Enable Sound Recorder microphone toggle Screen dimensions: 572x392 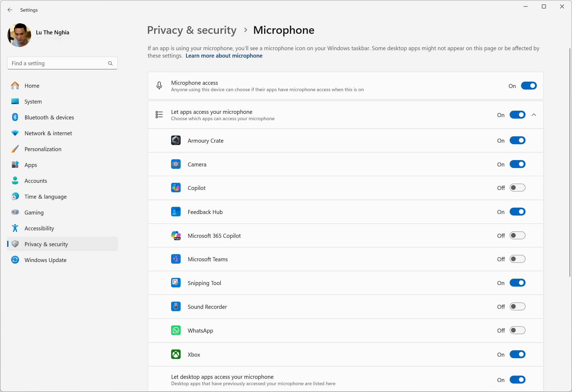pyautogui.click(x=517, y=306)
